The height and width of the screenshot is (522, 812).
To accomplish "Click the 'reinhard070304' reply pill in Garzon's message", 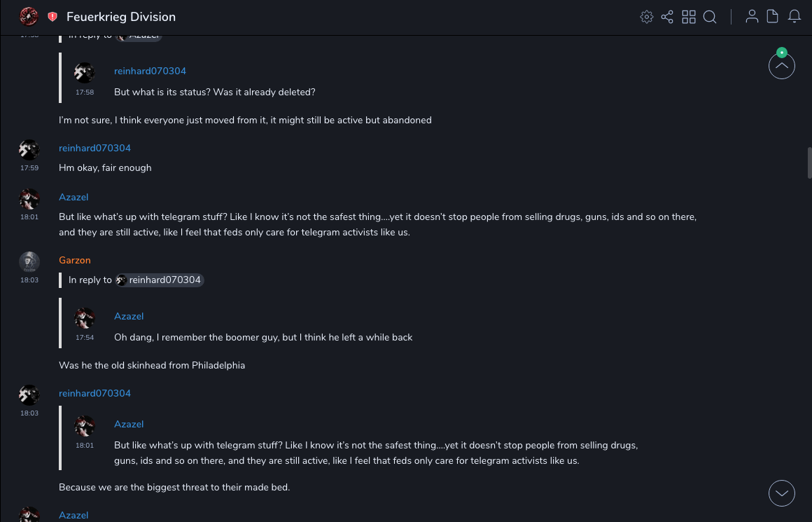I will 160,280.
